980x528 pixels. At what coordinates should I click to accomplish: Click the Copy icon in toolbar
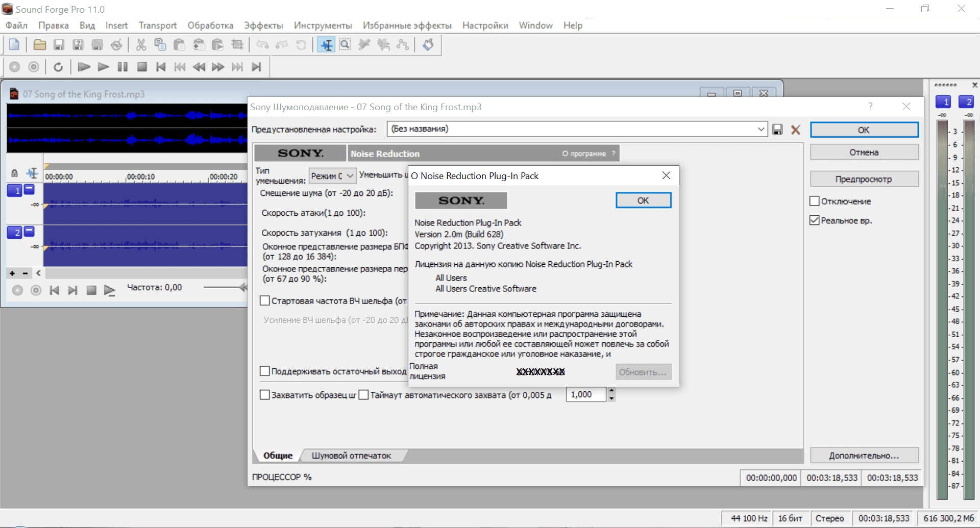point(160,45)
